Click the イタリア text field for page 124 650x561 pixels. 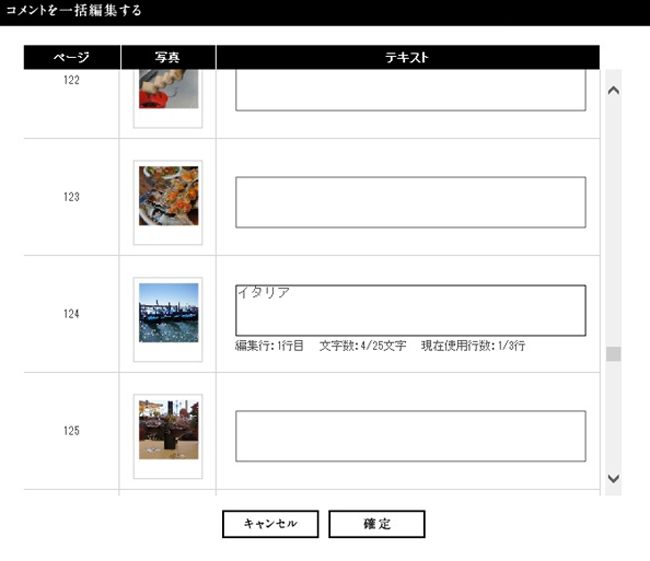[411, 310]
